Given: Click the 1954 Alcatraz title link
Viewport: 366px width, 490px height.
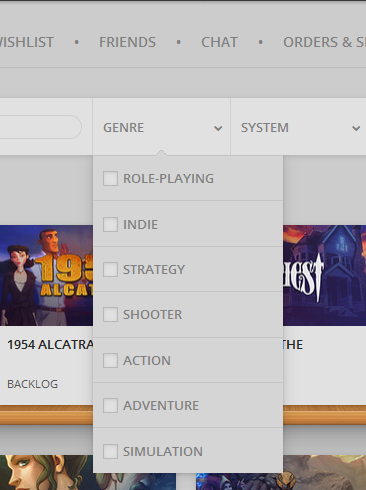Looking at the screenshot, I should [x=50, y=345].
